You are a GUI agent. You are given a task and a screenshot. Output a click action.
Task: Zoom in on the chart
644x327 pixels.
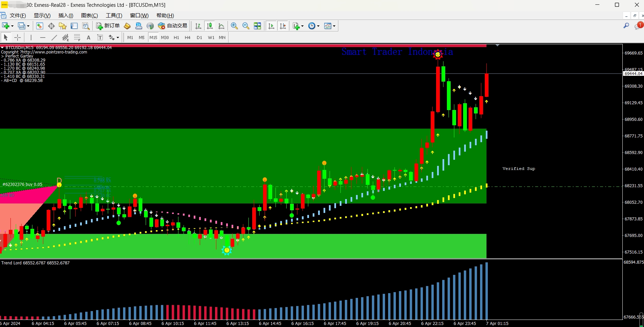click(x=234, y=26)
